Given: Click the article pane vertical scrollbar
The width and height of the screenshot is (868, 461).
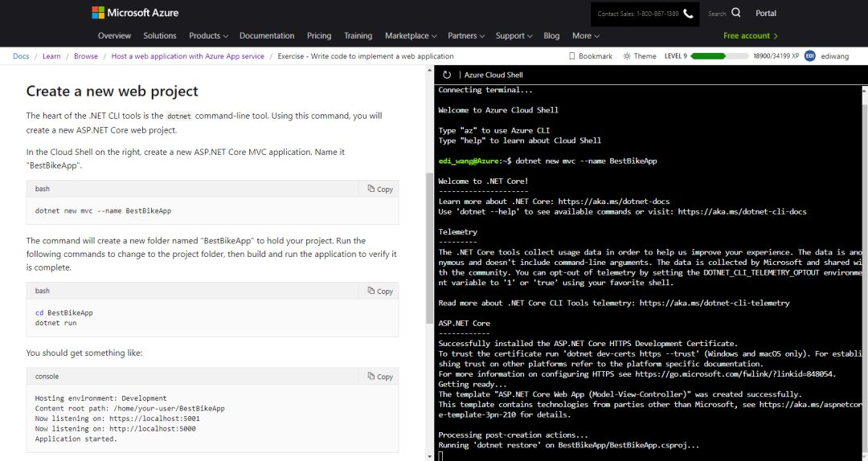Looking at the screenshot, I should point(429,249).
